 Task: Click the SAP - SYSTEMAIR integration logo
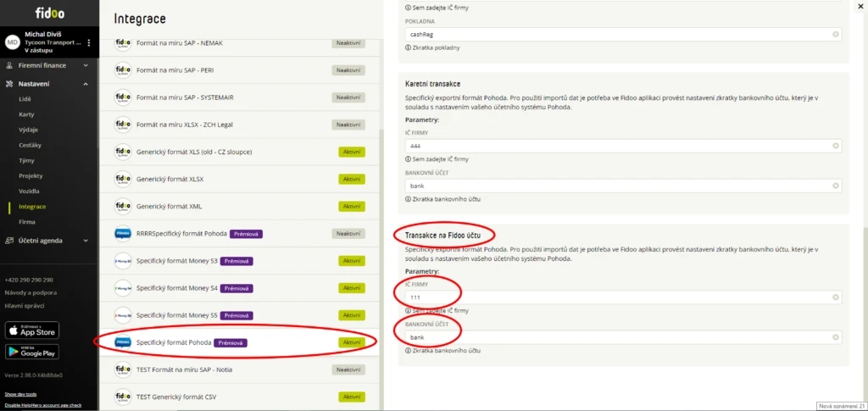(123, 97)
